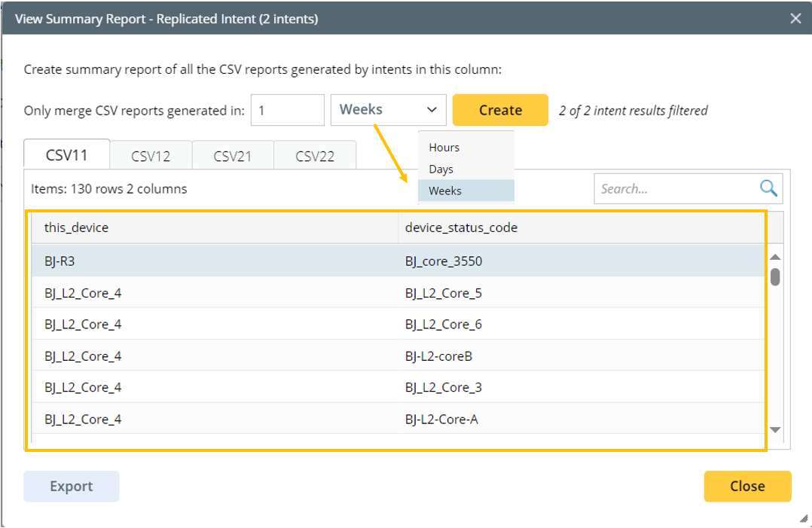This screenshot has height=528, width=812.
Task: Focus the time value input field
Action: point(287,110)
